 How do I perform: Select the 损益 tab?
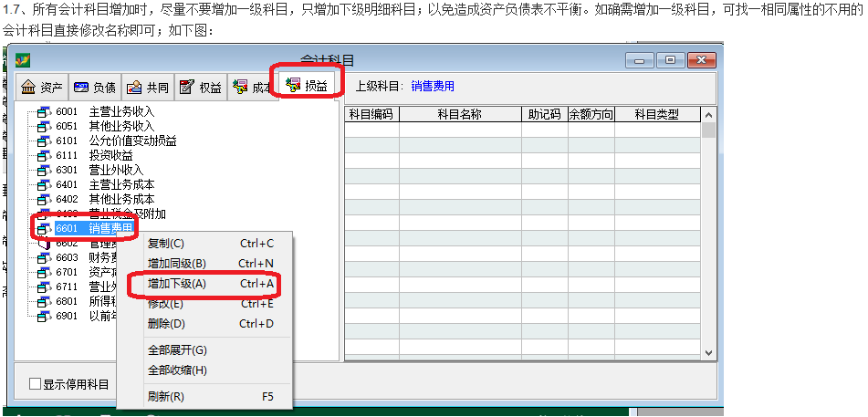(x=306, y=85)
